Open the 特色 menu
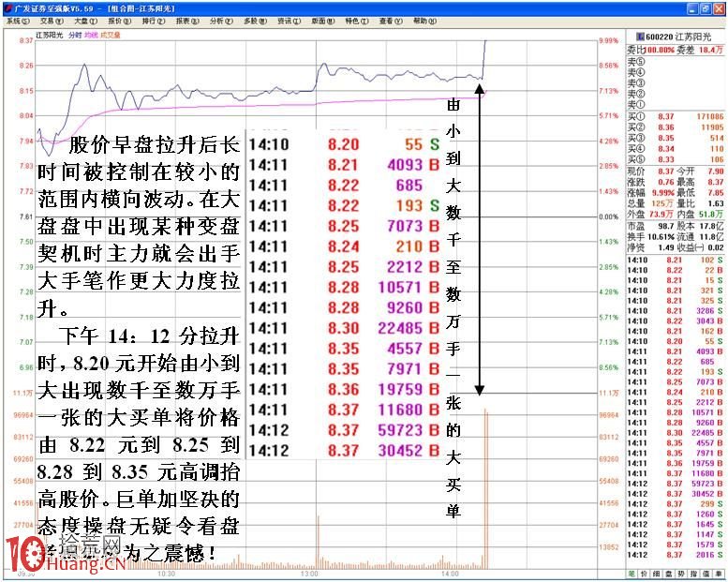Screen dimensions: 728x582 click(x=357, y=21)
